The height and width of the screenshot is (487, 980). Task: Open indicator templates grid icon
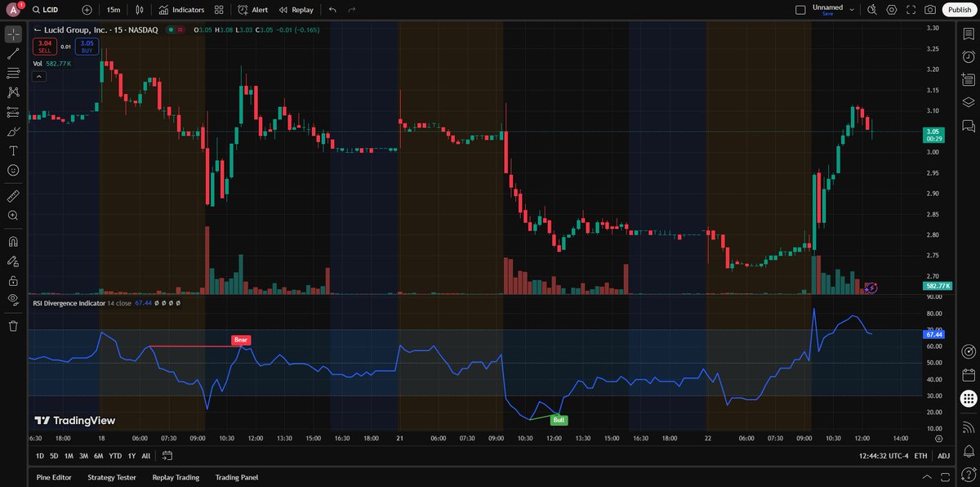[219, 10]
